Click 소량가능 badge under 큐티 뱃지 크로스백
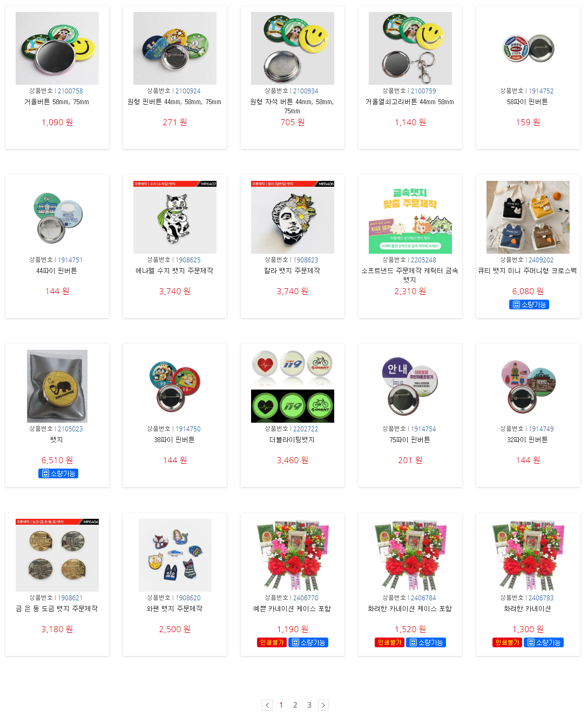The width and height of the screenshot is (588, 718). 529,304
